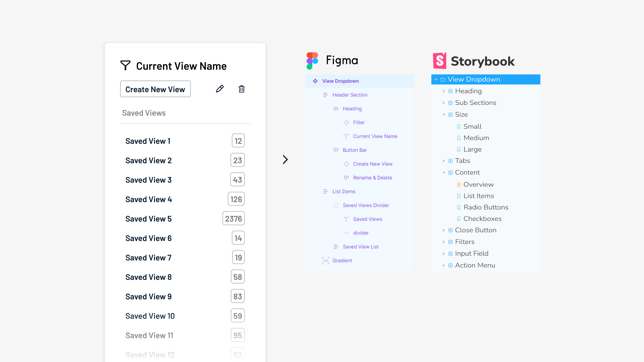Select the Large size option in Storybook
Viewport: 644px width, 362px height.
pyautogui.click(x=472, y=149)
